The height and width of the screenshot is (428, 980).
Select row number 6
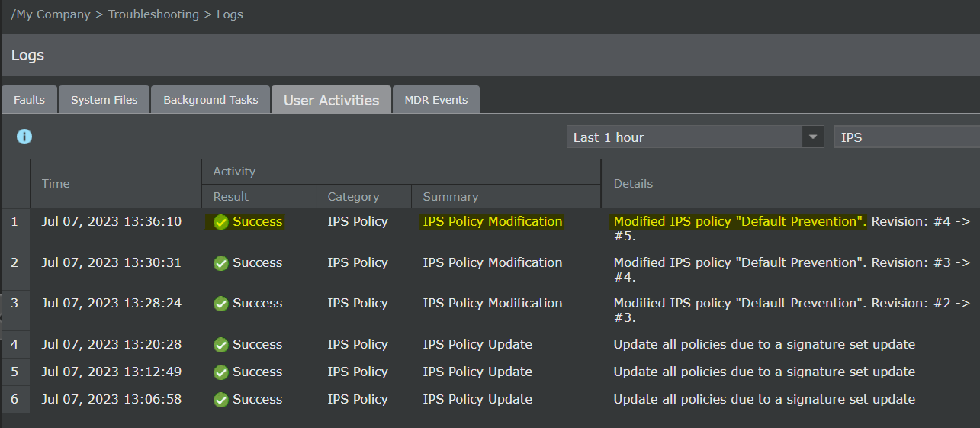(14, 399)
